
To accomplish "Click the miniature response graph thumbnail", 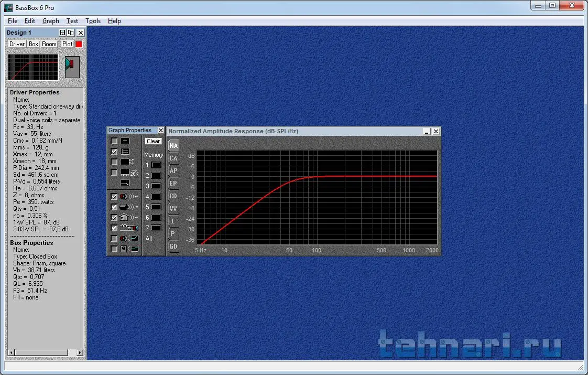I will tap(33, 67).
